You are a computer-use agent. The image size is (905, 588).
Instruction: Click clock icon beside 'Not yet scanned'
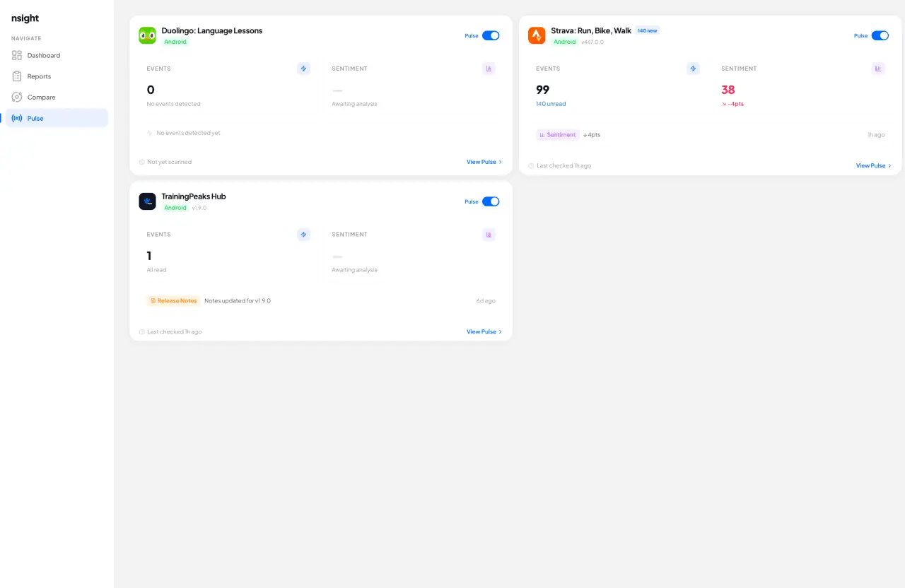[x=142, y=162]
